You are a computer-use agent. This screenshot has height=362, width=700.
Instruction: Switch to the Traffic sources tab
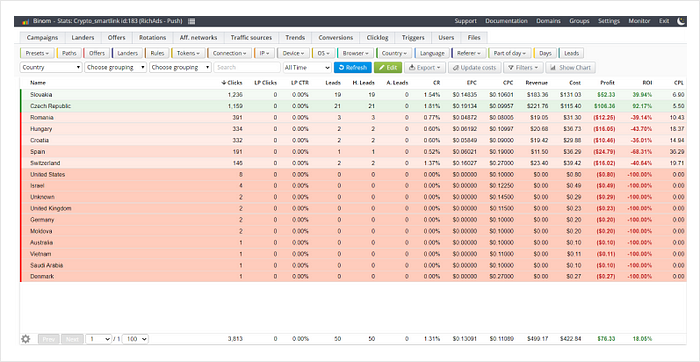pos(251,37)
